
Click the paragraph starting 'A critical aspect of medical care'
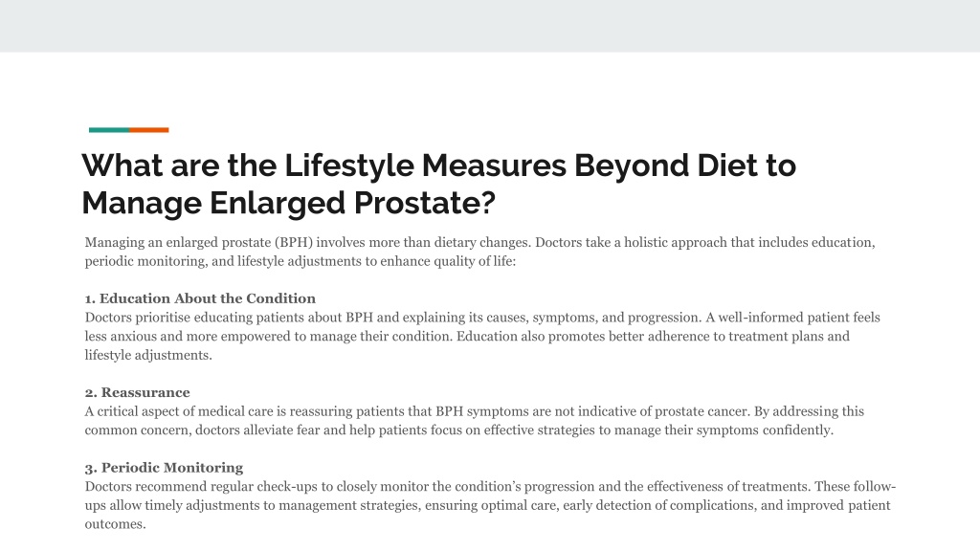tap(475, 421)
